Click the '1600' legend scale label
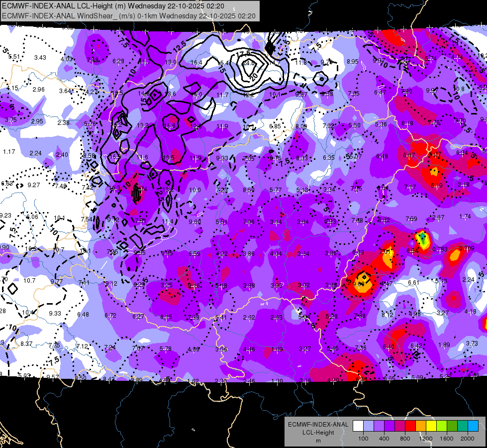This screenshot has height=448, width=487. pos(447,439)
